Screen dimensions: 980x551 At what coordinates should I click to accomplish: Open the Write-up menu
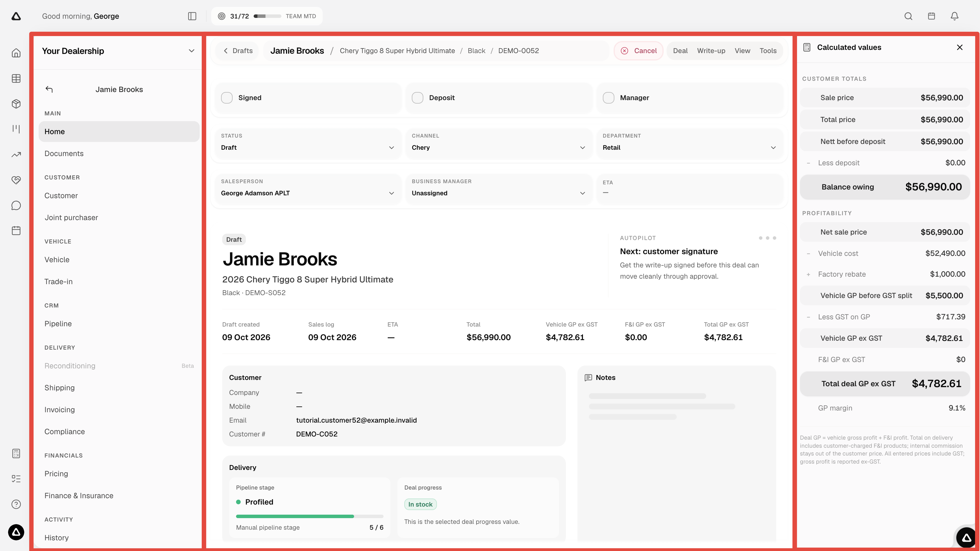click(x=711, y=51)
